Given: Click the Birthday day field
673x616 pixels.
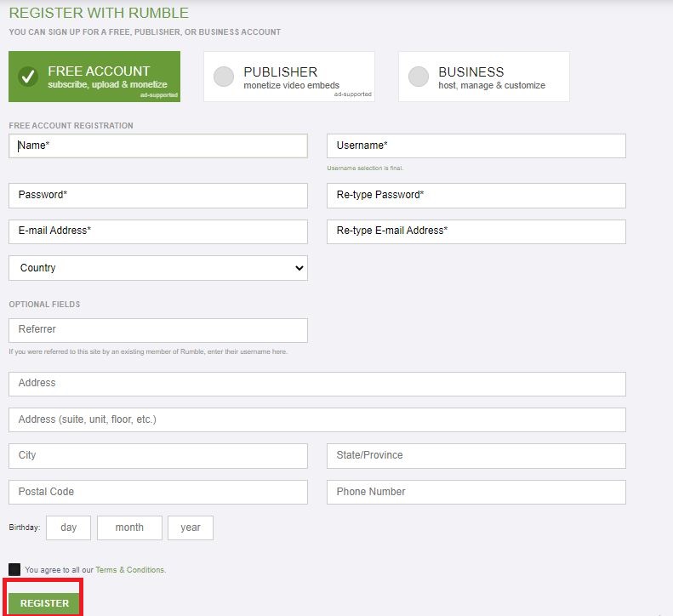Looking at the screenshot, I should pos(68,528).
